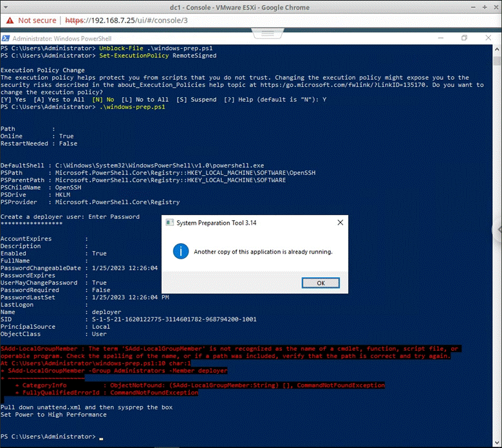The width and height of the screenshot is (502, 448).
Task: Click 'Pull down unattend.xml and then sysprep' line
Action: click(x=86, y=407)
